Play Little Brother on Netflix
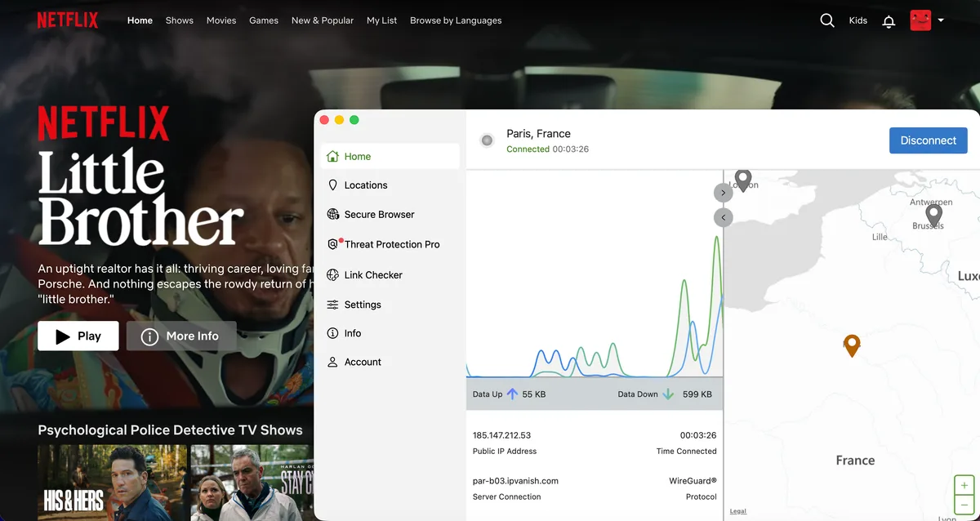980x521 pixels. (x=78, y=336)
